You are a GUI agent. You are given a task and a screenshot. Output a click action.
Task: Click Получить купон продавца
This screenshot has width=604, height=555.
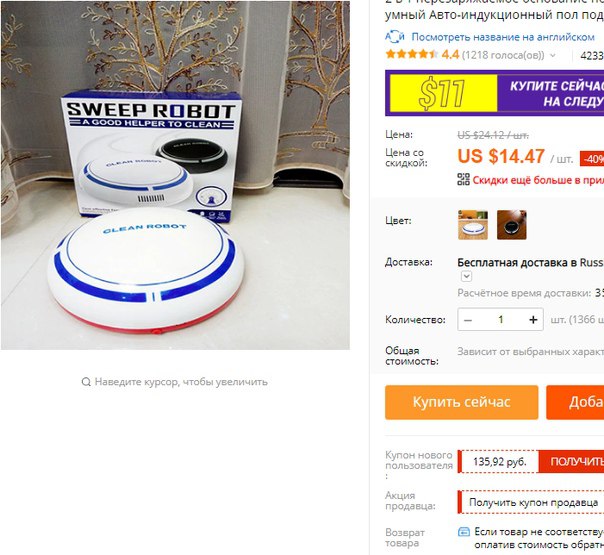pyautogui.click(x=534, y=502)
